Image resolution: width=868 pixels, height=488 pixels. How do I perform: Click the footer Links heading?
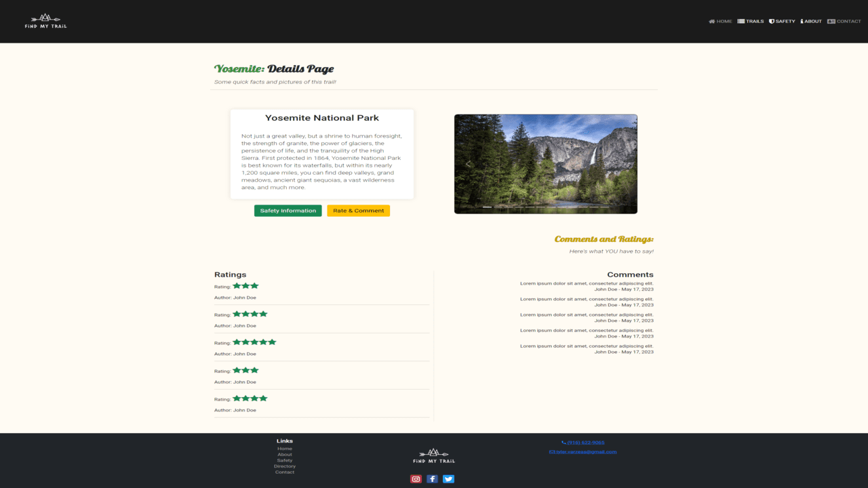coord(285,441)
